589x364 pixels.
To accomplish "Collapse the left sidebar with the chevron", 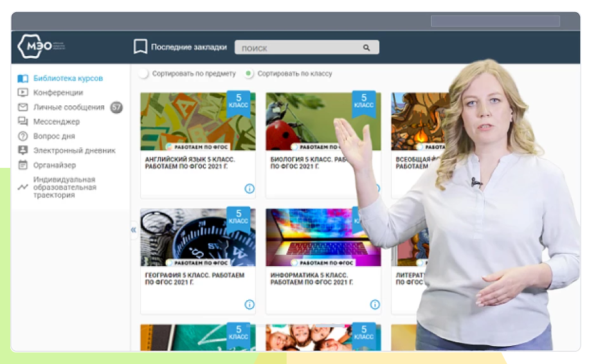I will [134, 230].
